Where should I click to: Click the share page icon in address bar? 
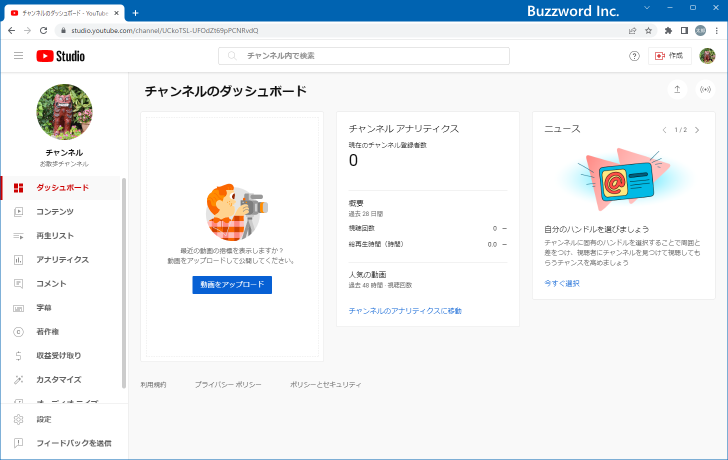tap(632, 31)
